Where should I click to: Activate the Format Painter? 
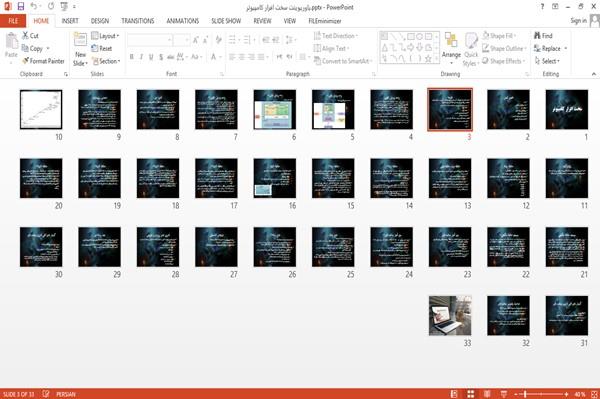coord(43,61)
